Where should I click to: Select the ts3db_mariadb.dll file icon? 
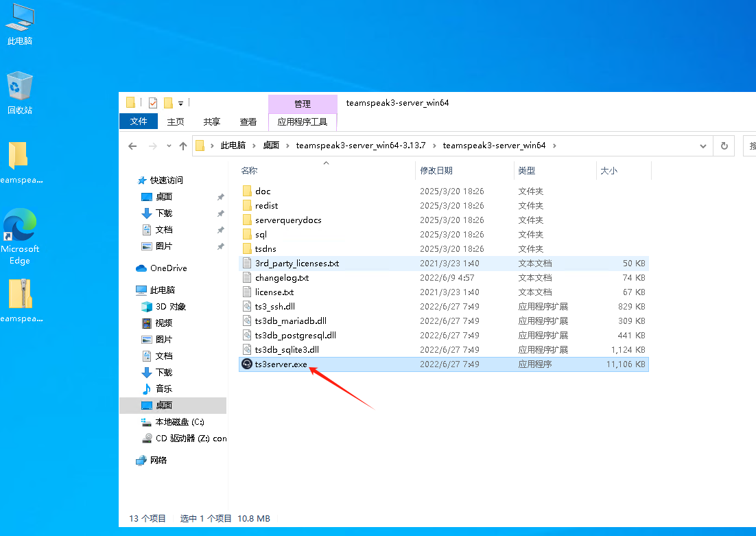pos(247,321)
